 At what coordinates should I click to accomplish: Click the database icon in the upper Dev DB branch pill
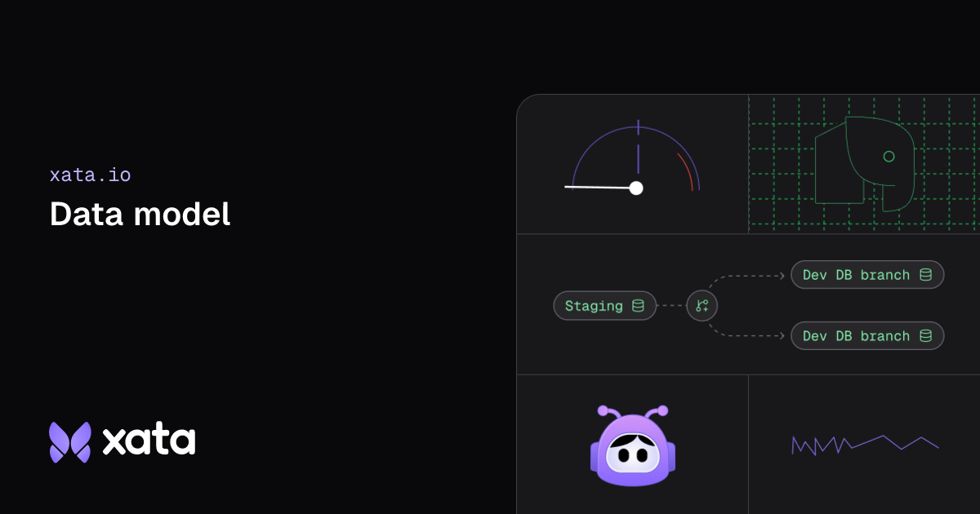925,275
